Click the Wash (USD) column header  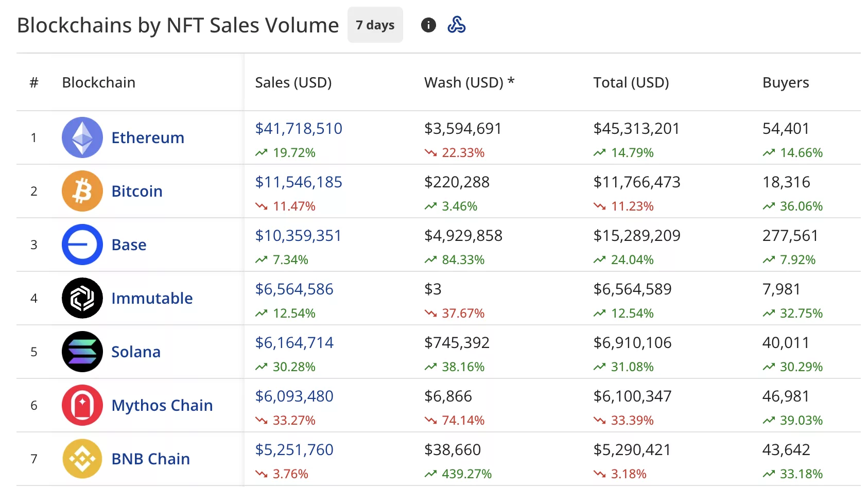[x=469, y=82]
